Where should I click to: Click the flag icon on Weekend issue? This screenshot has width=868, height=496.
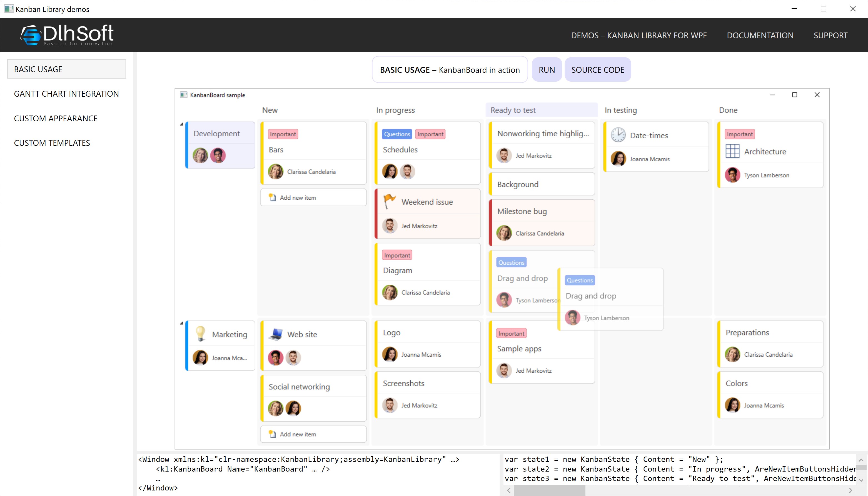(390, 201)
